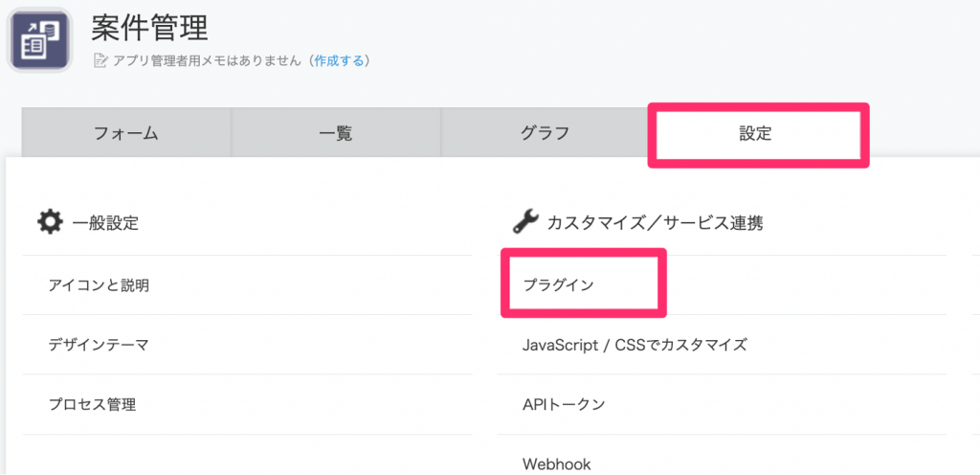The height and width of the screenshot is (475, 980).
Task: Click the 一般設定 section heading
Action: coord(105,223)
